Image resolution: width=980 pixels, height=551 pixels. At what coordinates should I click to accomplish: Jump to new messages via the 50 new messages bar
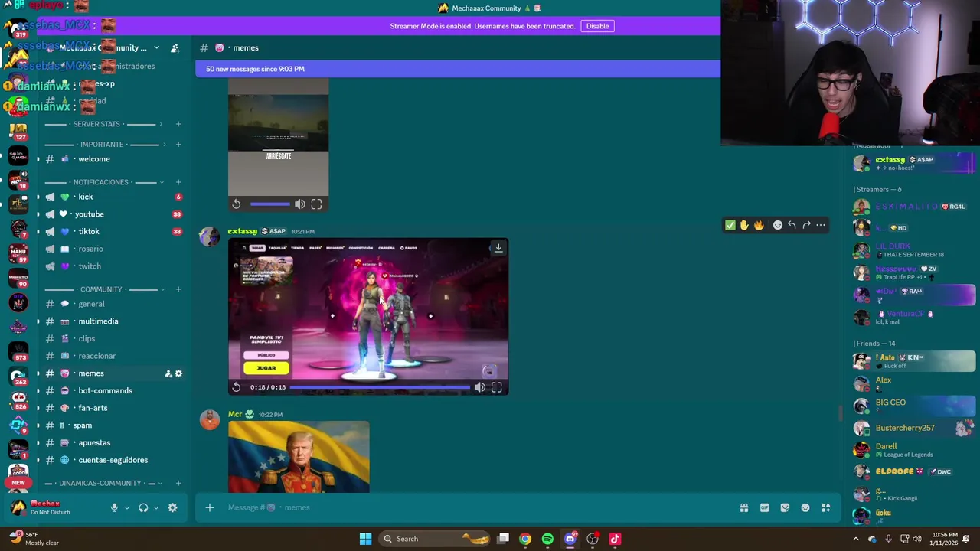(458, 69)
